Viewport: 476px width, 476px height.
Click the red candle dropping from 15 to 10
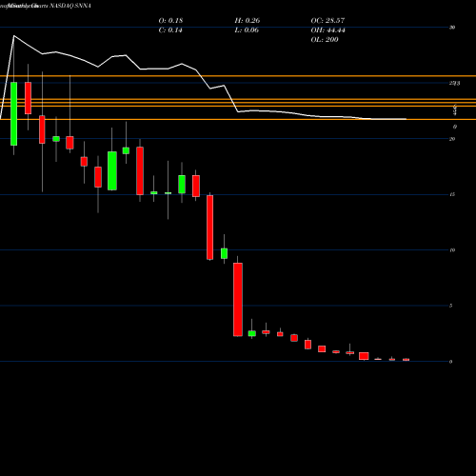point(210,228)
